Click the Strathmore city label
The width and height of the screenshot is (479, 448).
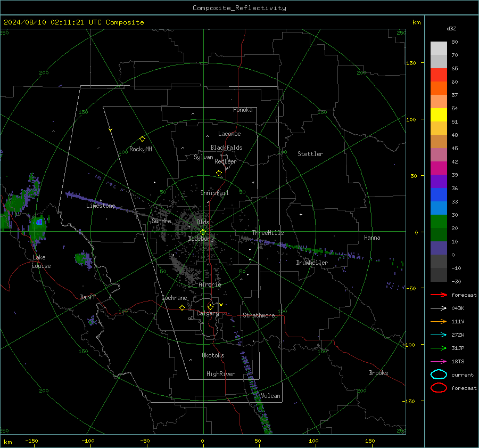[x=259, y=315]
